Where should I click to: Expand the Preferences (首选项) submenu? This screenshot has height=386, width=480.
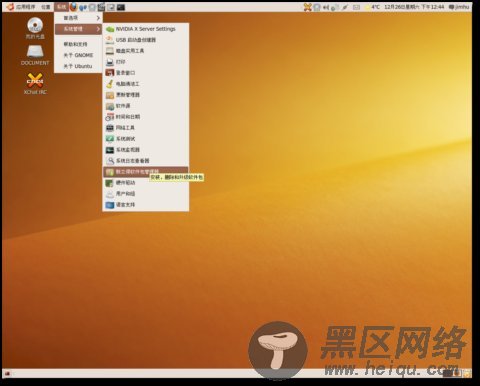(x=78, y=18)
